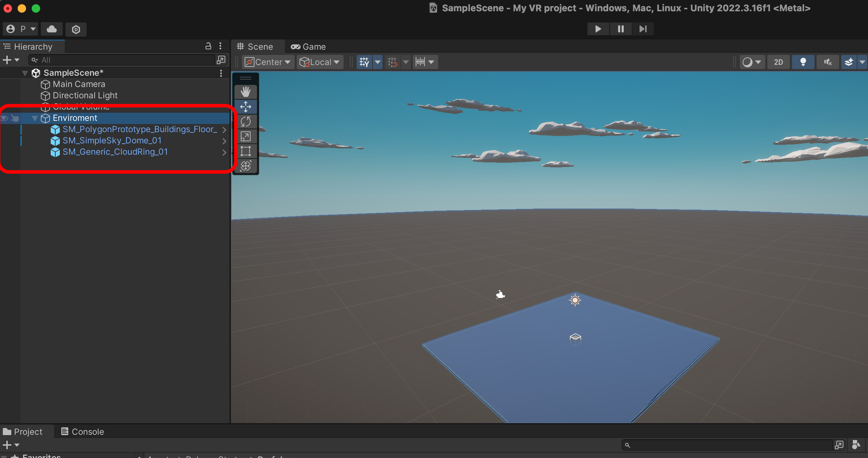Collapse the Enviroment tree item
Viewport: 868px width, 458px height.
point(34,118)
